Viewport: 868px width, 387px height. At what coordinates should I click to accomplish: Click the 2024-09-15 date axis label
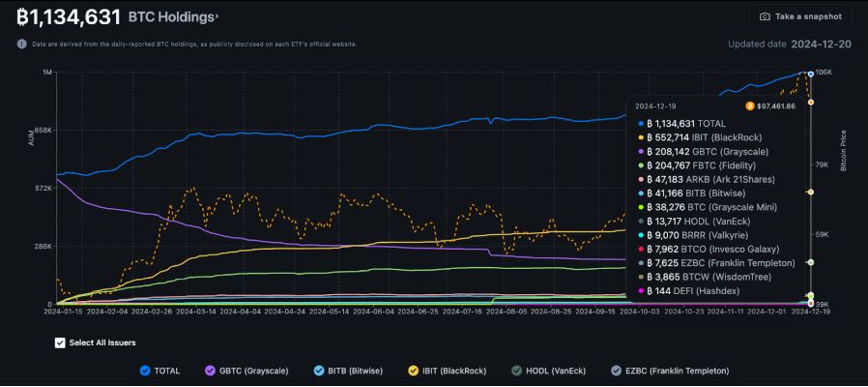(x=595, y=312)
